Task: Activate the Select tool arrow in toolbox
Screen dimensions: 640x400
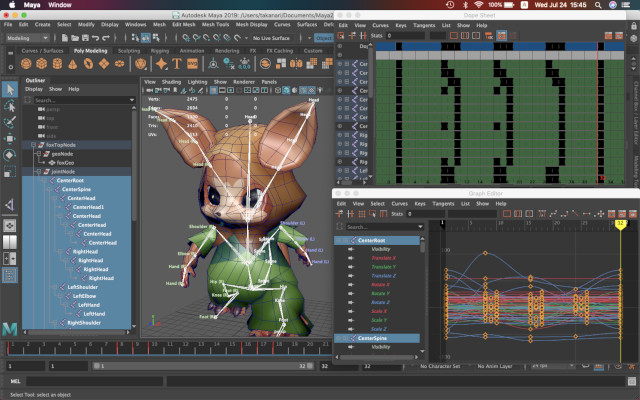Action: 10,89
